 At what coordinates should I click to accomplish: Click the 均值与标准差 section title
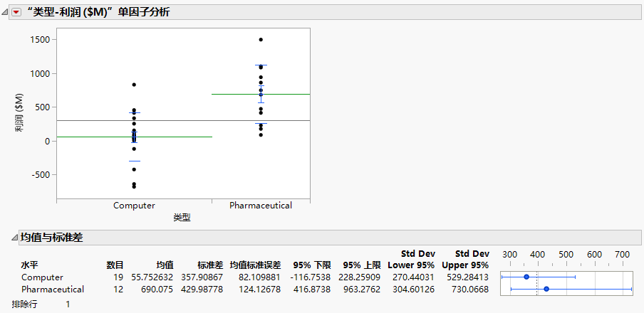(51, 237)
